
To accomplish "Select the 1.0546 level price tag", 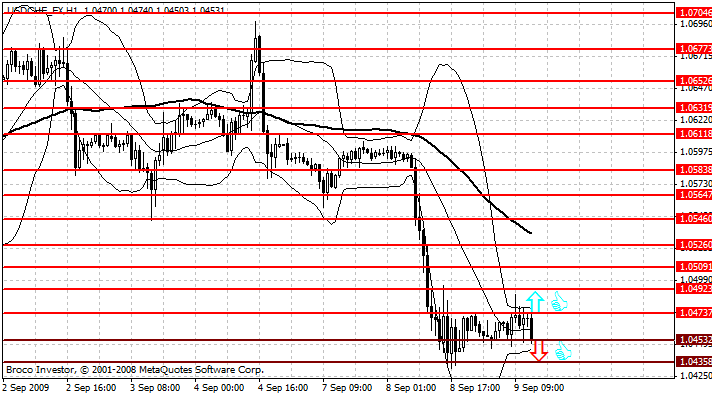I will tap(694, 219).
